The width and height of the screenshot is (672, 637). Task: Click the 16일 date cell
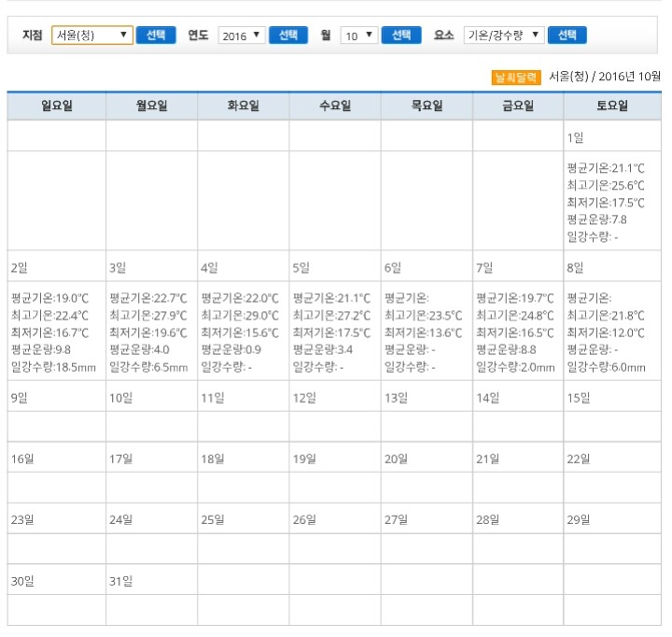point(57,458)
